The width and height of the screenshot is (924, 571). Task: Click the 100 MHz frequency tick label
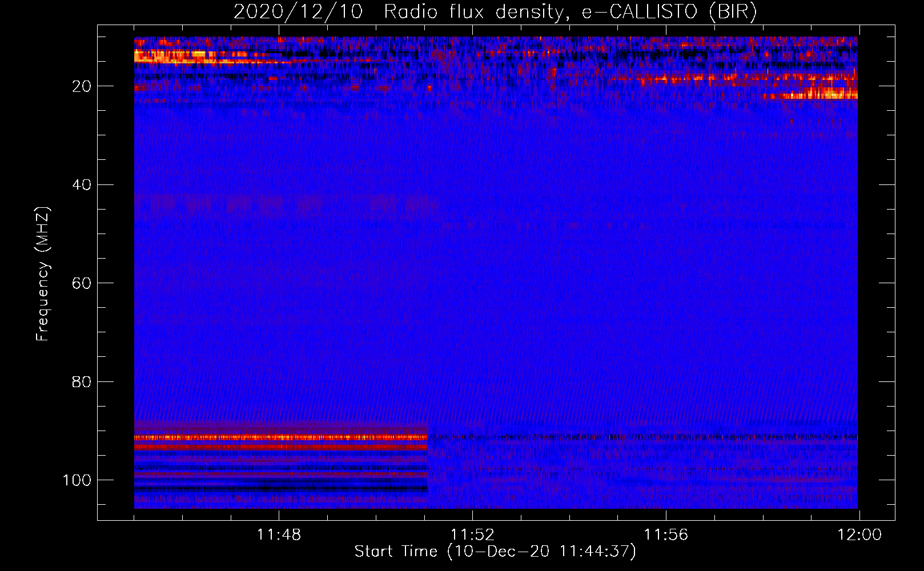[77, 480]
